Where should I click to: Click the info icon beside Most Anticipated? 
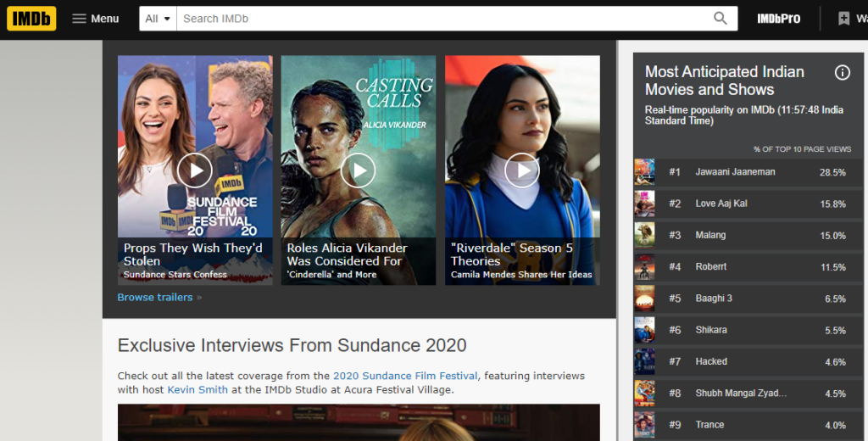pyautogui.click(x=842, y=73)
